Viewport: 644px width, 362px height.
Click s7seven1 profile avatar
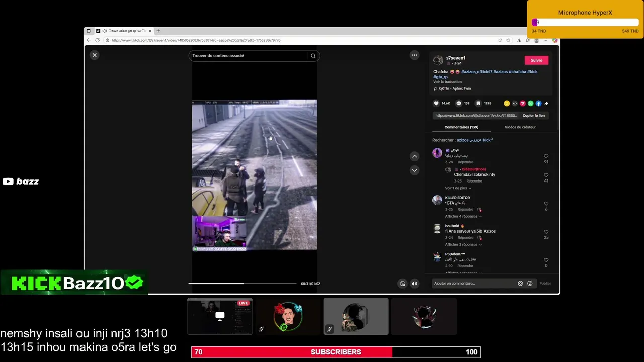point(438,60)
